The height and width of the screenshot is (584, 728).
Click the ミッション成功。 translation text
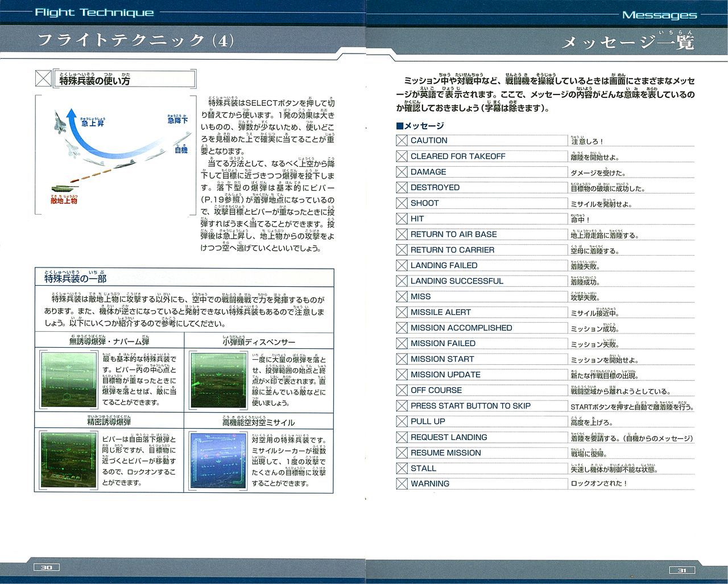click(x=595, y=329)
